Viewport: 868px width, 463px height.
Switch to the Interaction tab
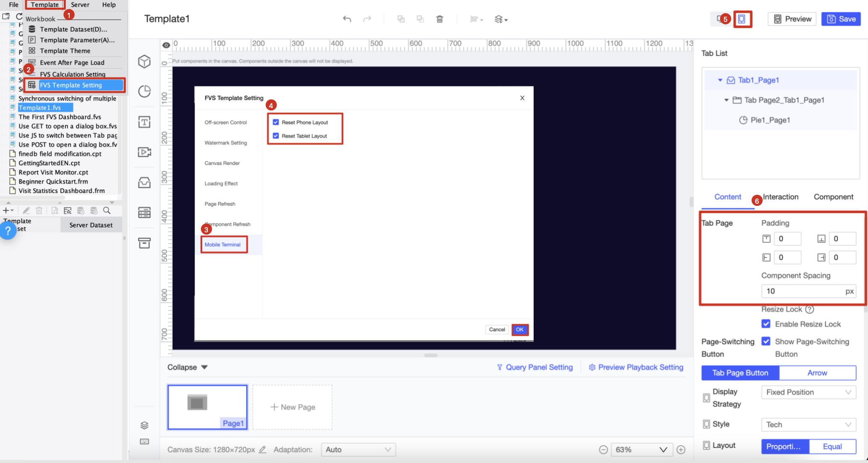[780, 197]
